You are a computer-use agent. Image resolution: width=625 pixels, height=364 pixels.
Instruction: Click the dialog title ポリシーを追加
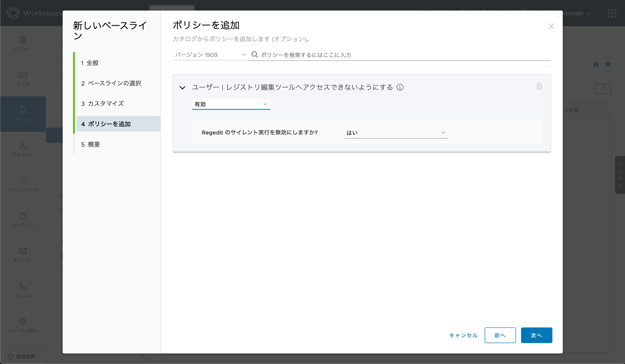click(x=206, y=25)
